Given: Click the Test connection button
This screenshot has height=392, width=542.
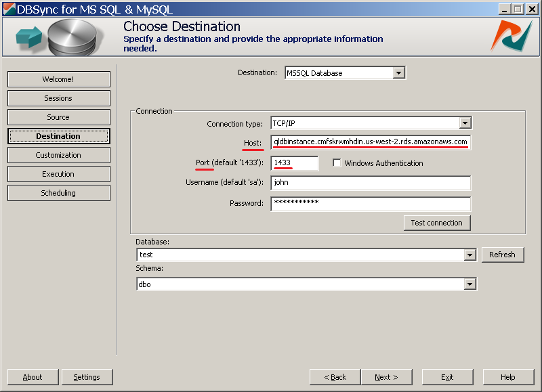Looking at the screenshot, I should pyautogui.click(x=437, y=223).
